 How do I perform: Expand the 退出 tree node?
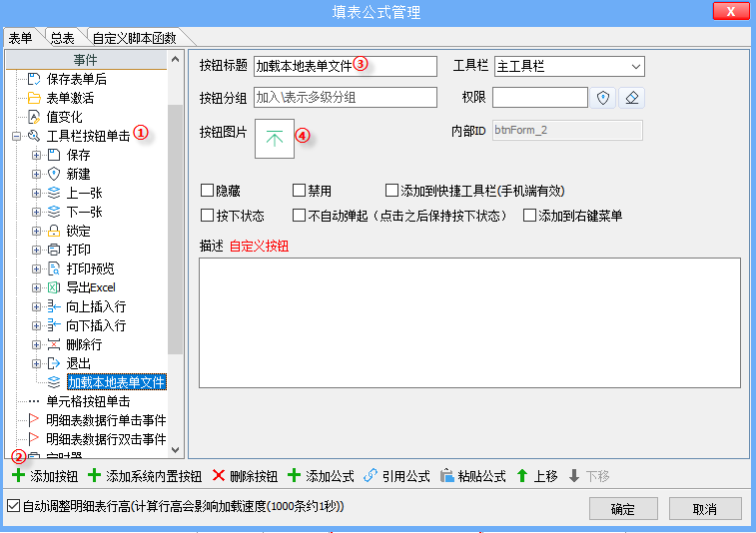pyautogui.click(x=36, y=364)
